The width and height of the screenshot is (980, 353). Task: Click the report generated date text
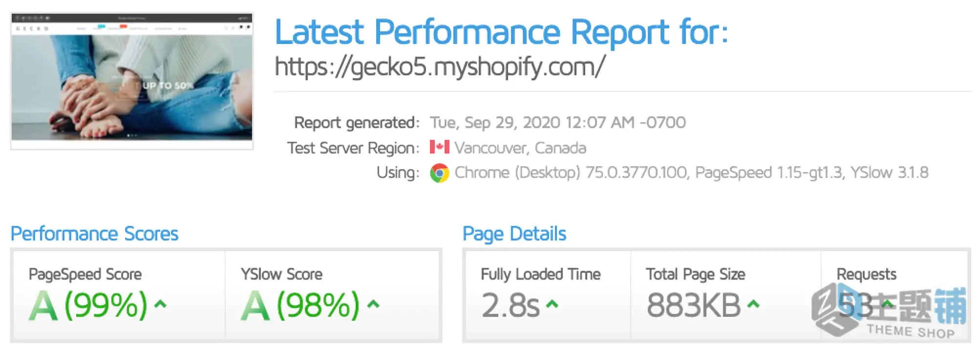point(558,122)
